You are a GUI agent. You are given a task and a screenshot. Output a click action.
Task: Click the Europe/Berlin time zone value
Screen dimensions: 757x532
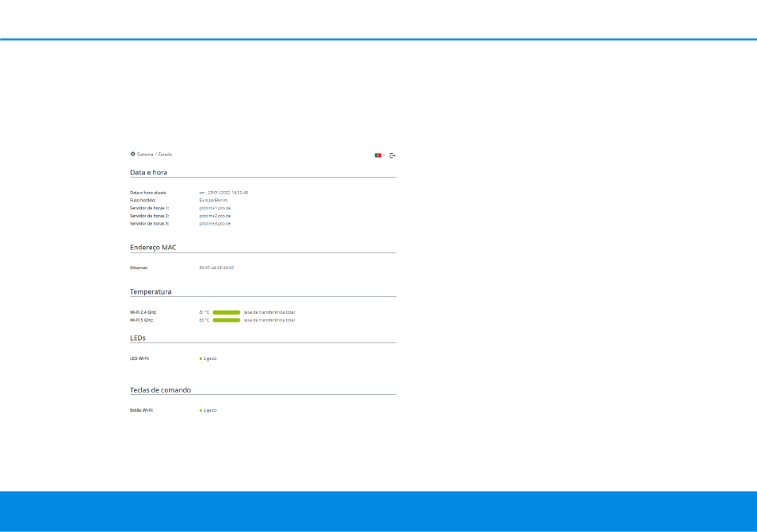click(x=214, y=200)
